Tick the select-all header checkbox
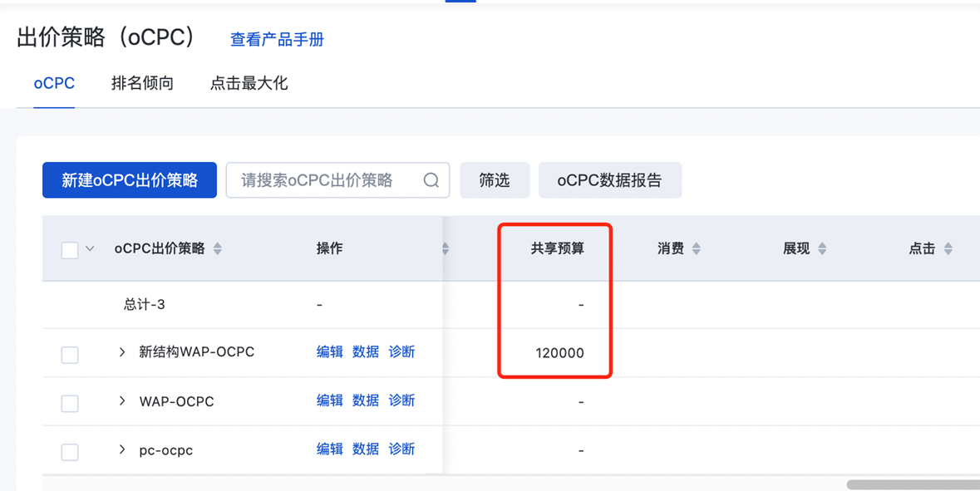Viewport: 980px width, 491px height. click(x=69, y=250)
